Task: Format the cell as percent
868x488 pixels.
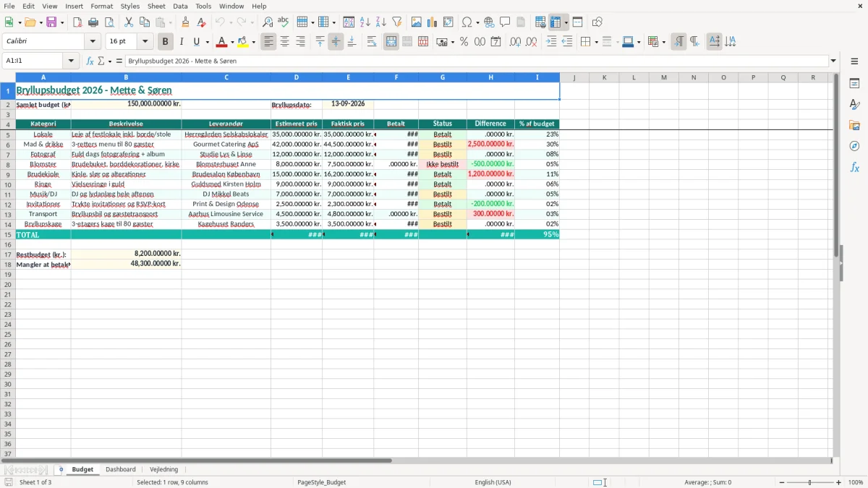Action: point(464,42)
